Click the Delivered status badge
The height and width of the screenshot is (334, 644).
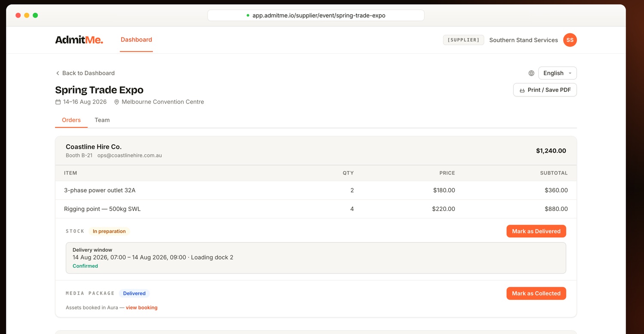(x=134, y=293)
